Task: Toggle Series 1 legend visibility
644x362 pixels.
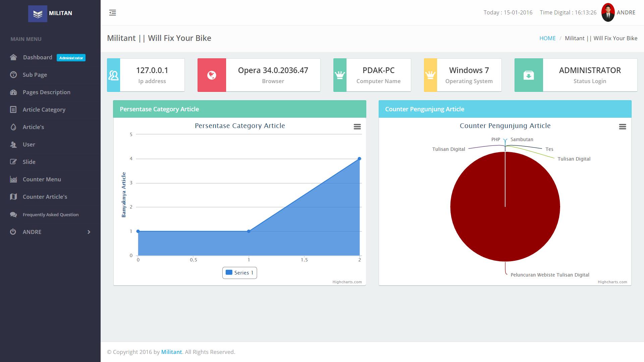Action: tap(240, 273)
